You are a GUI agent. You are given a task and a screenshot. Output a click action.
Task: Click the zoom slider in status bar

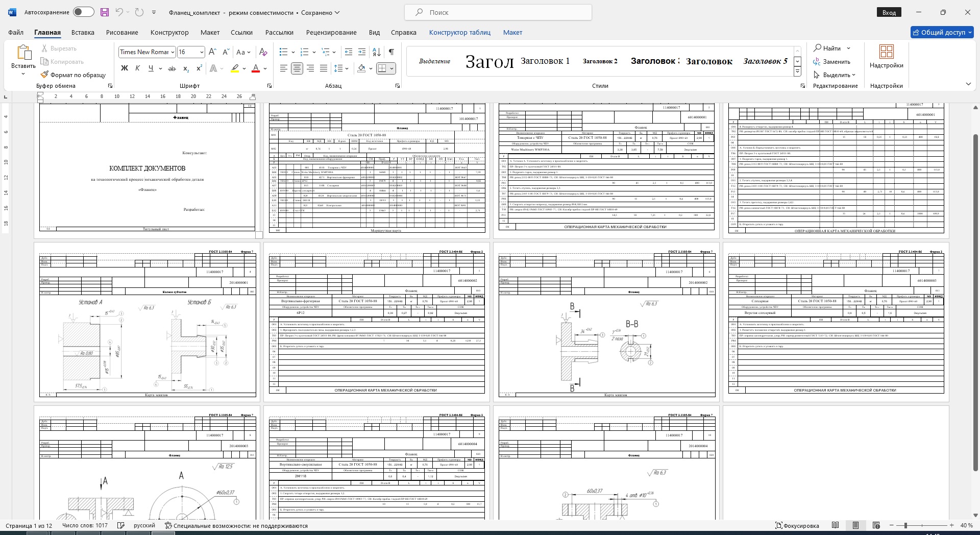tap(905, 525)
